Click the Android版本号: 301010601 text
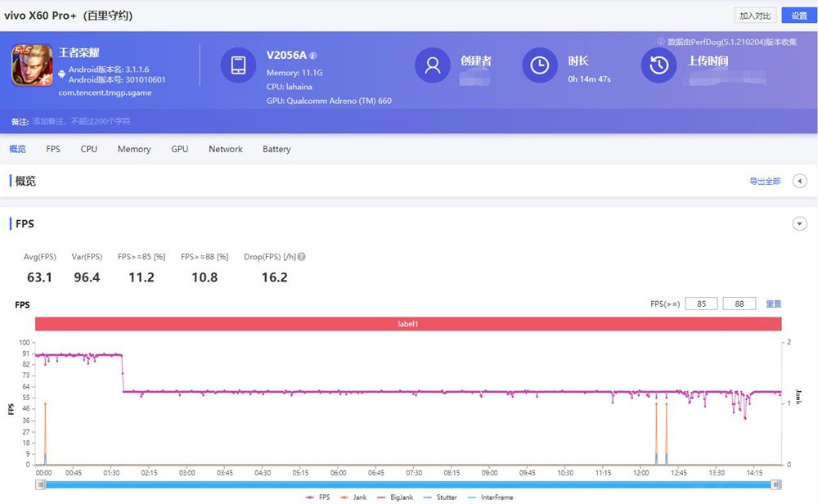 coord(117,80)
